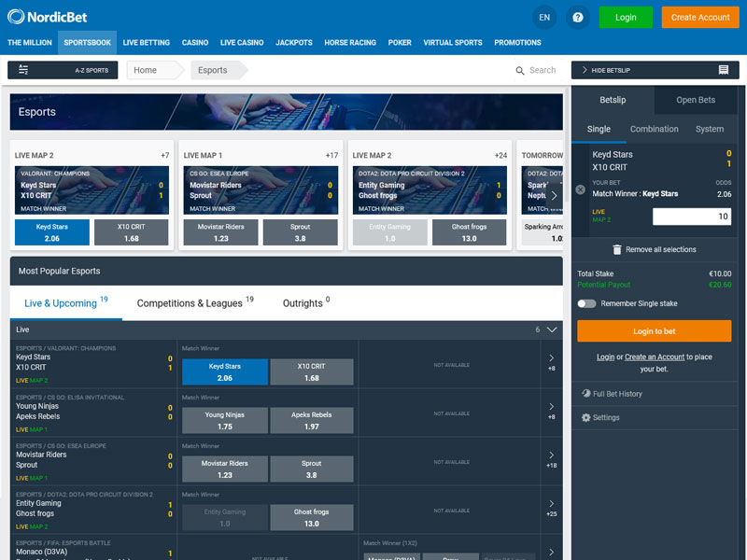Select Sprout 3.8 in featured card
Image resolution: width=747 pixels, height=560 pixels.
300,232
